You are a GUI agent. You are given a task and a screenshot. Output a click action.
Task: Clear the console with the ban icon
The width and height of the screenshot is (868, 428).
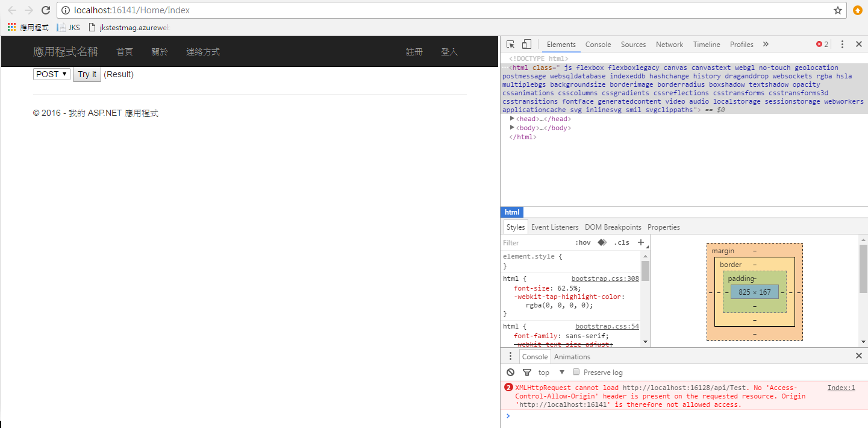point(511,373)
